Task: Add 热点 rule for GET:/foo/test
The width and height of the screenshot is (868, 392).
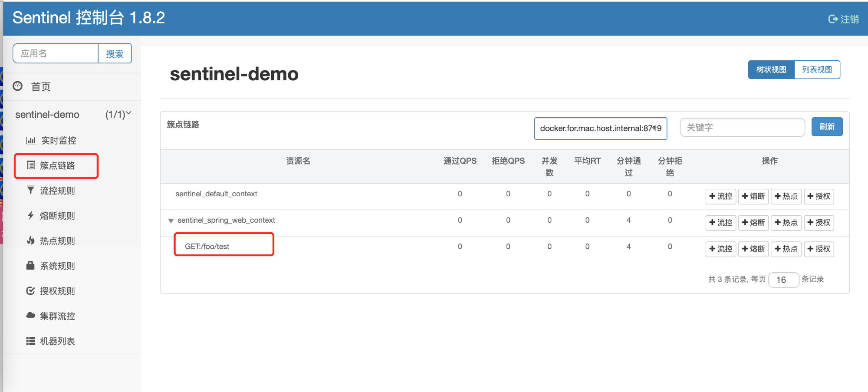Action: [786, 249]
